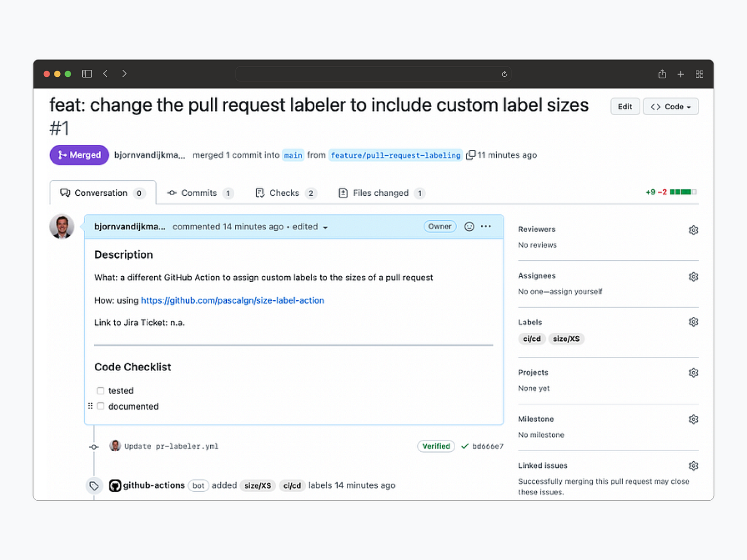Switch to the Checks tab

(286, 193)
